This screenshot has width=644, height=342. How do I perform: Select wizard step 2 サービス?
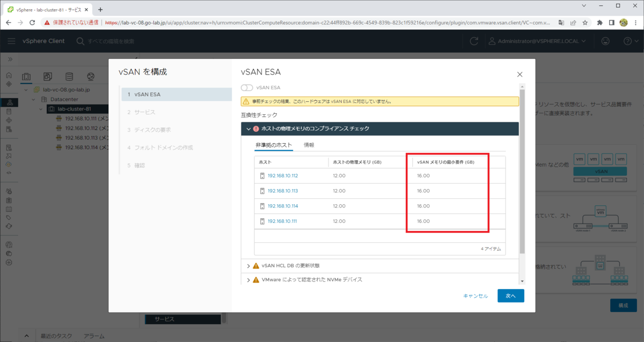click(177, 112)
